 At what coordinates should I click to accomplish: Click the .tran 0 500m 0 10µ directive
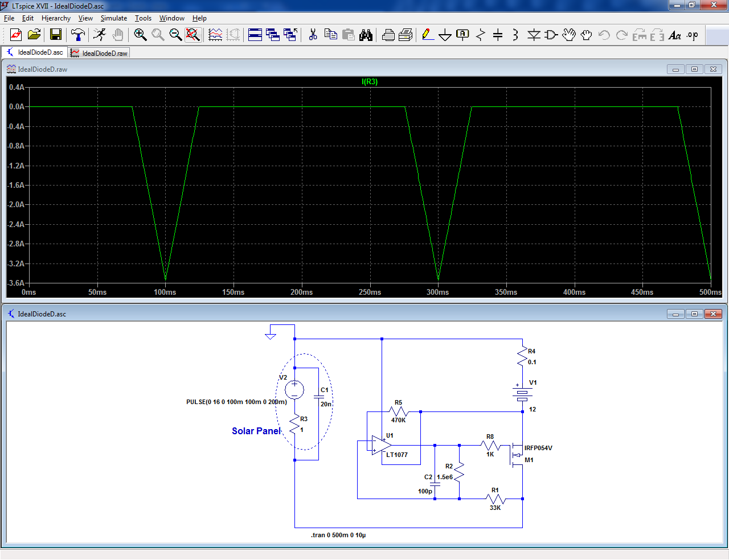tap(338, 535)
